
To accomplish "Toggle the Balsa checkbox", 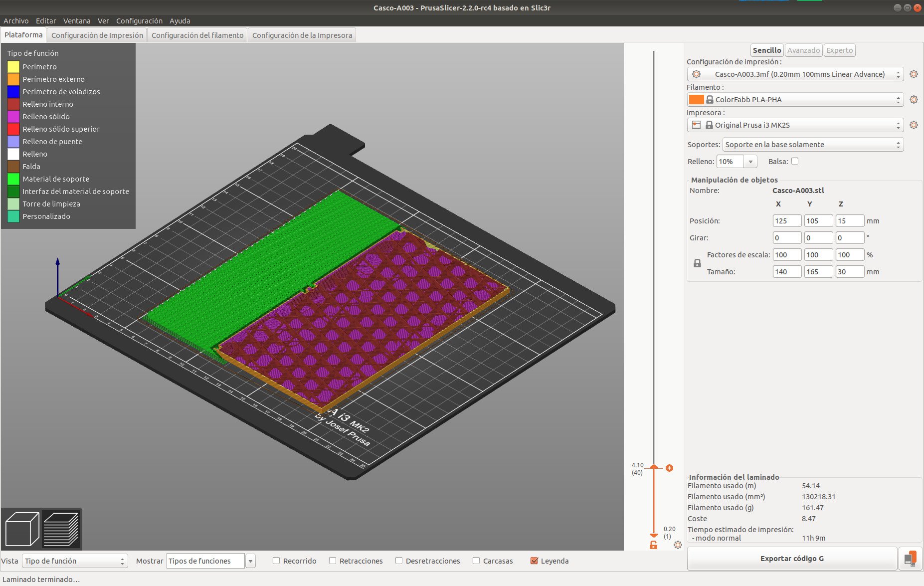I will tap(795, 161).
